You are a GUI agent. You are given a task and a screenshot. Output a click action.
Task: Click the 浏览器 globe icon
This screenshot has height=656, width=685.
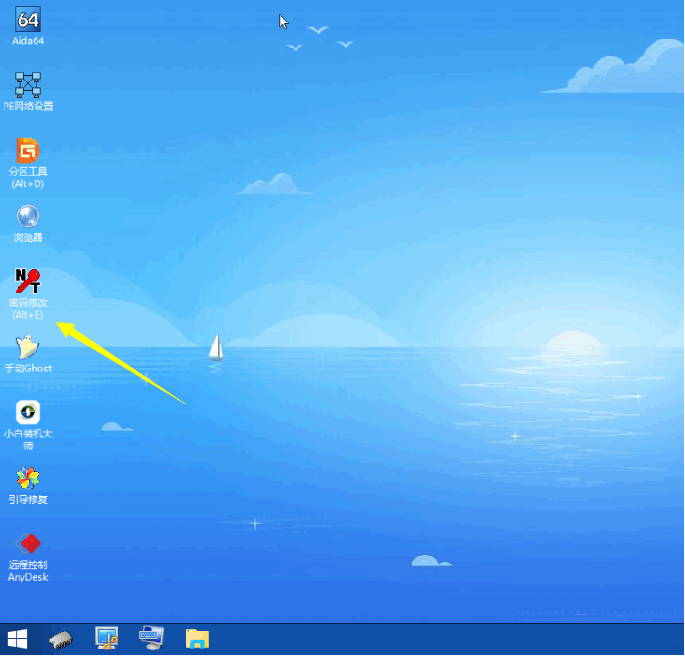[28, 216]
